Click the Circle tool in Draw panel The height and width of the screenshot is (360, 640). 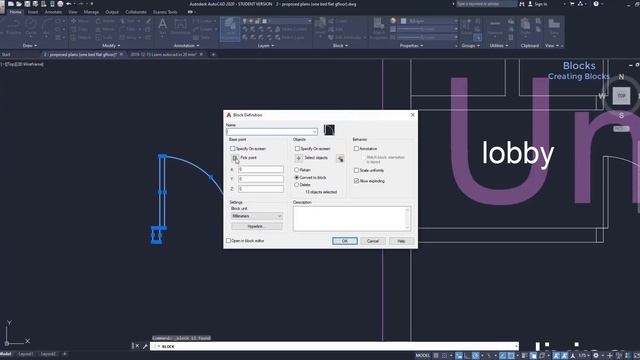(31, 27)
